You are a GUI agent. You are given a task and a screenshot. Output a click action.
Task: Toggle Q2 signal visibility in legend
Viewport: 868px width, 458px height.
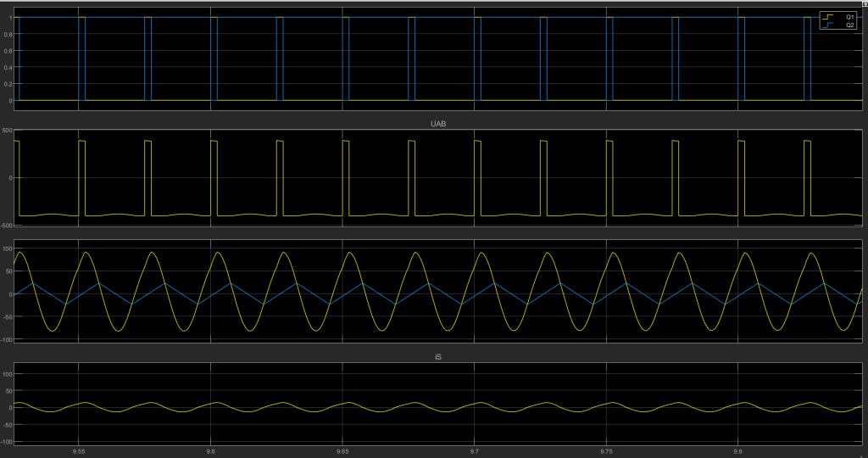pyautogui.click(x=849, y=25)
